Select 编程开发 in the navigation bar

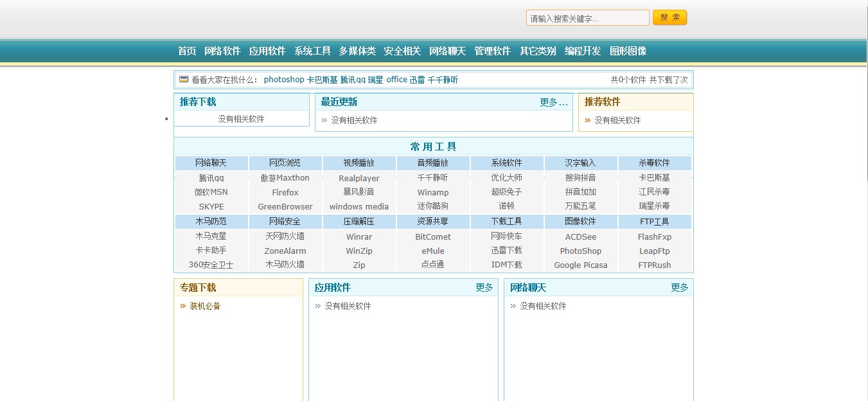[583, 51]
